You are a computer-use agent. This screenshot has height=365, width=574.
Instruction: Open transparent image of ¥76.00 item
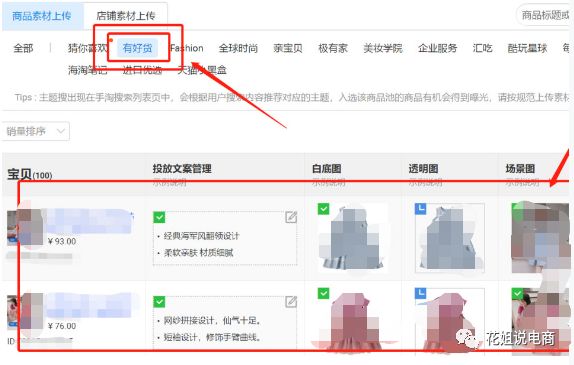450,320
